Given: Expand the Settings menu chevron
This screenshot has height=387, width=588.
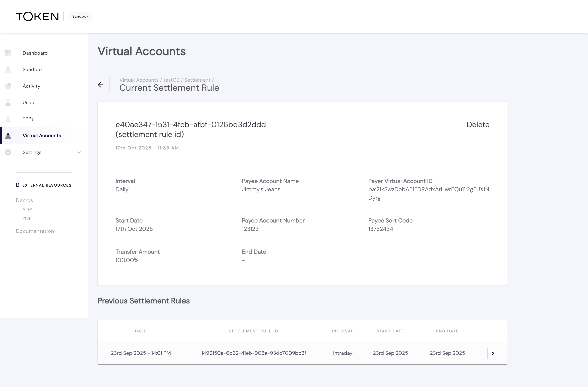Looking at the screenshot, I should pyautogui.click(x=79, y=153).
